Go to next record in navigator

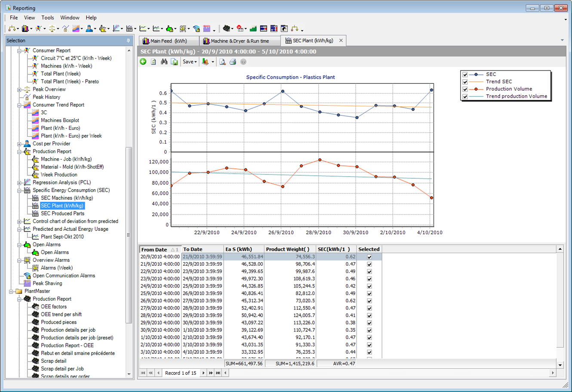(203, 373)
